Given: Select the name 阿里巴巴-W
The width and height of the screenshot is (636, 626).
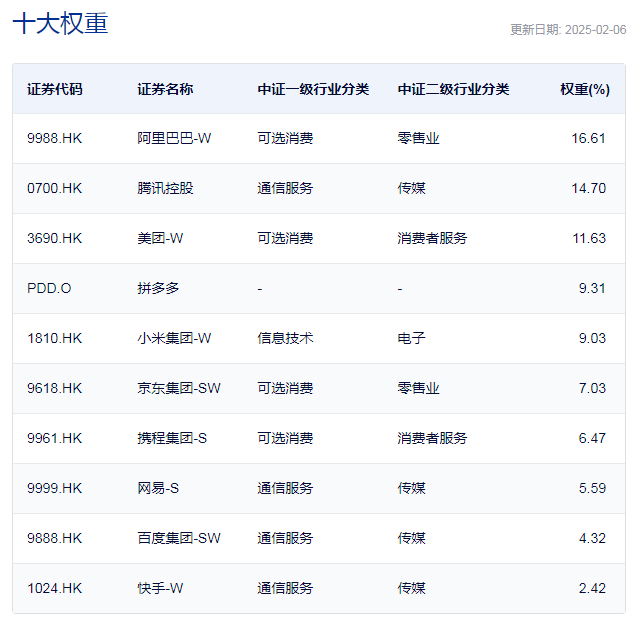Looking at the screenshot, I should (174, 138).
